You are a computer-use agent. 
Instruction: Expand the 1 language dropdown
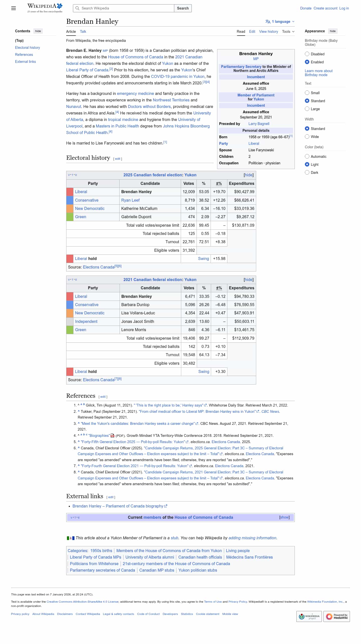280,22
